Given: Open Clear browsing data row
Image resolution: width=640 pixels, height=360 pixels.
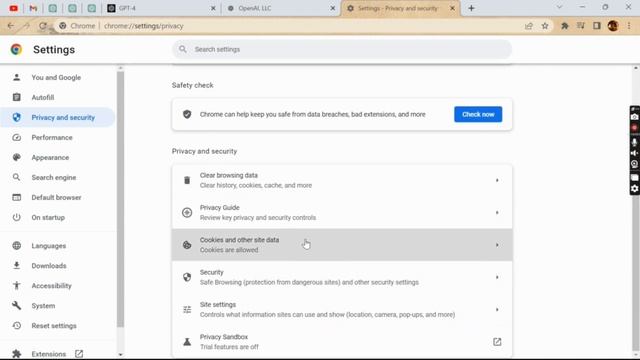Looking at the screenshot, I should tap(342, 180).
